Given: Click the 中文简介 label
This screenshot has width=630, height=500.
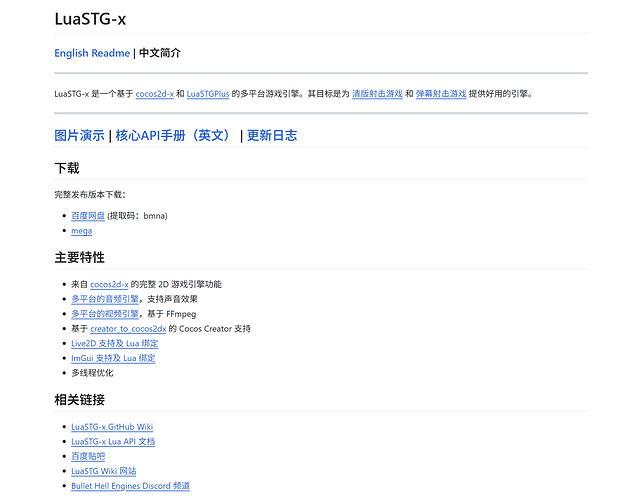Looking at the screenshot, I should 160,53.
